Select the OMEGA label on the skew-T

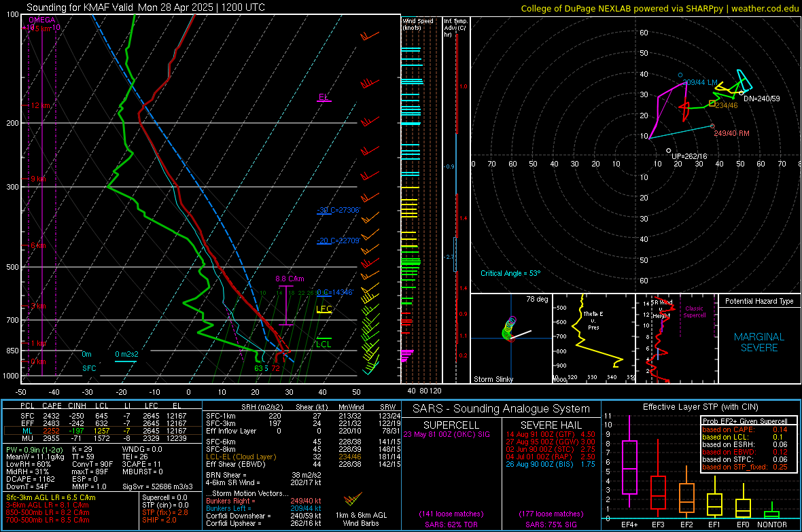[x=42, y=20]
